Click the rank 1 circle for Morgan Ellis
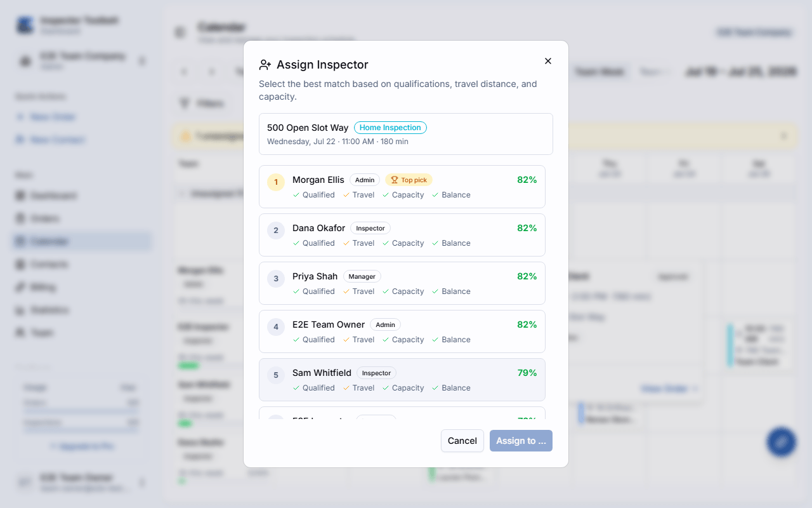The height and width of the screenshot is (508, 812). (x=276, y=182)
